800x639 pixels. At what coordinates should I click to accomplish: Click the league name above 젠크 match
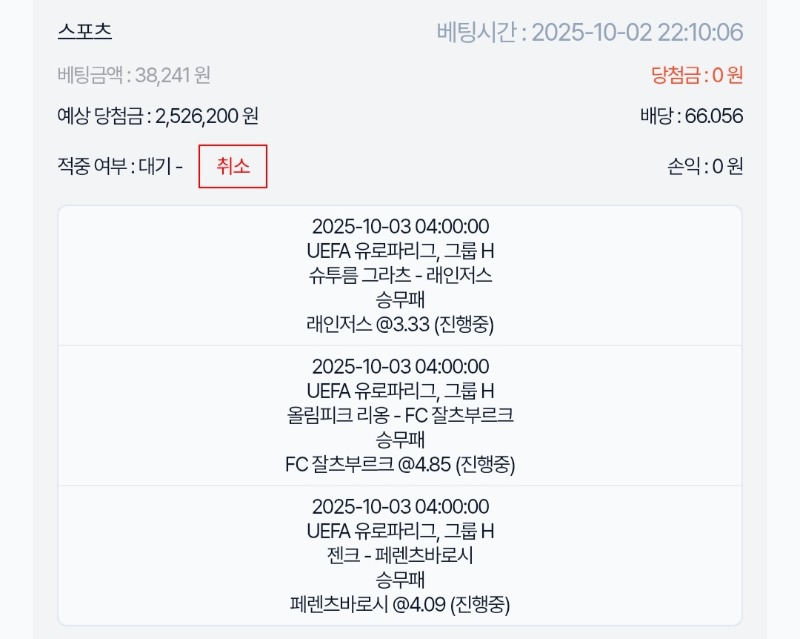[400, 531]
